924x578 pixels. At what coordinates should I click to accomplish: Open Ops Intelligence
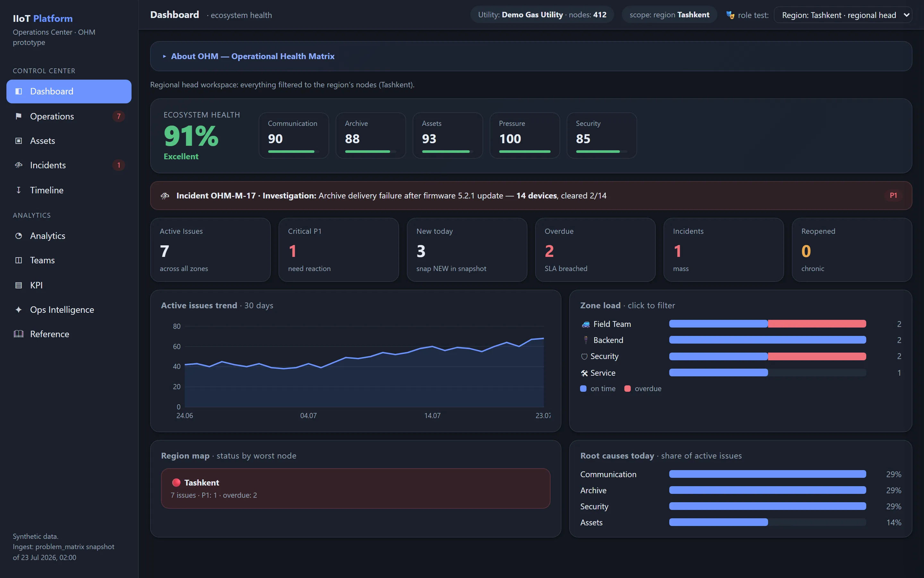pos(69,310)
